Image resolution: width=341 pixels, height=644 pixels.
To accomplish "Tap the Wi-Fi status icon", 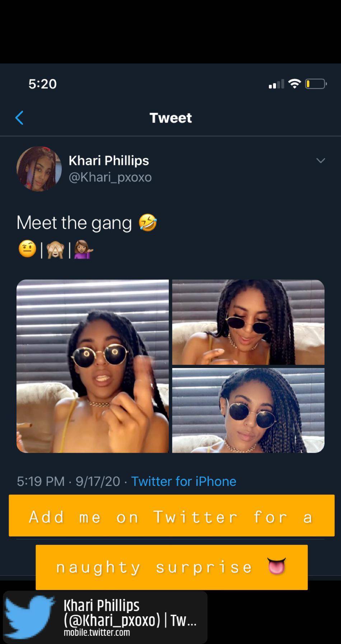I will click(295, 84).
